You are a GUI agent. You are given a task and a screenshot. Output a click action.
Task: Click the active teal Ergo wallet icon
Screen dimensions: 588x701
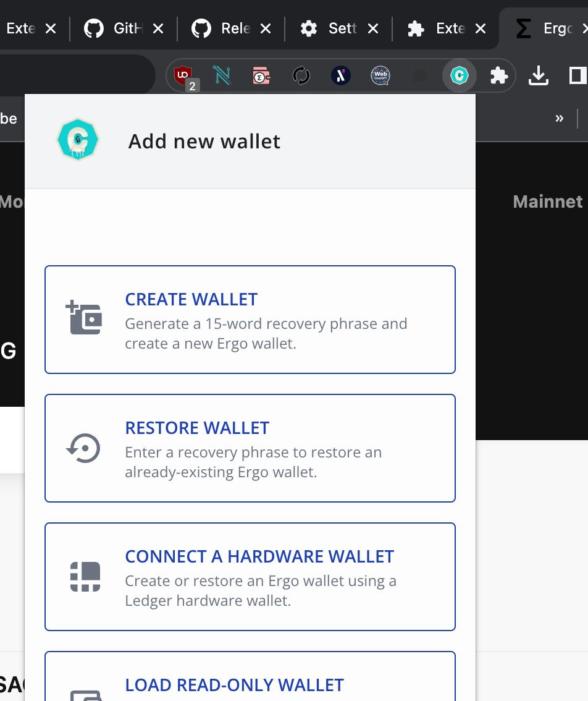459,75
